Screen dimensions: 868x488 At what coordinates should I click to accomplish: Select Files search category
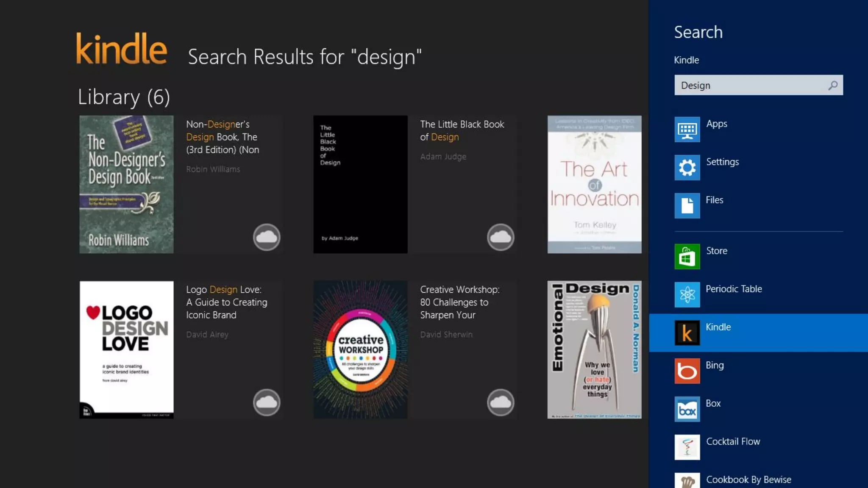pyautogui.click(x=714, y=200)
